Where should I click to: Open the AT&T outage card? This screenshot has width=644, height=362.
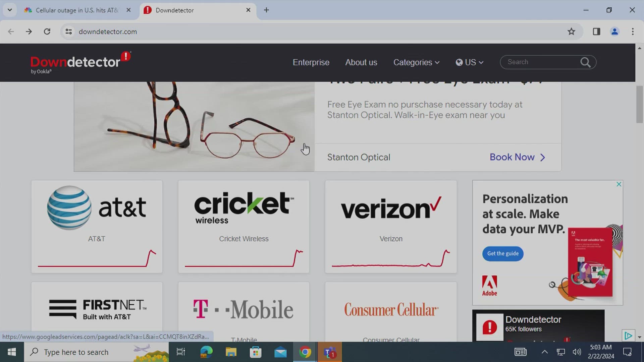[97, 227]
